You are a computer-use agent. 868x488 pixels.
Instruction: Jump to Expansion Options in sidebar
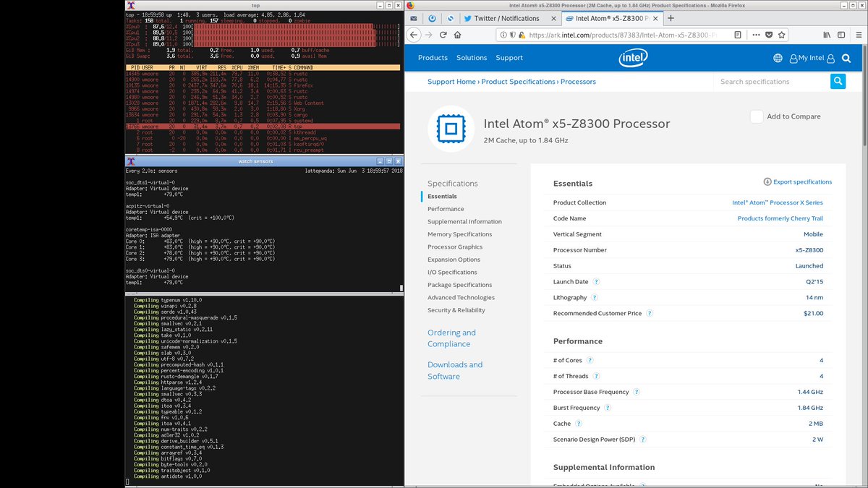tap(454, 260)
